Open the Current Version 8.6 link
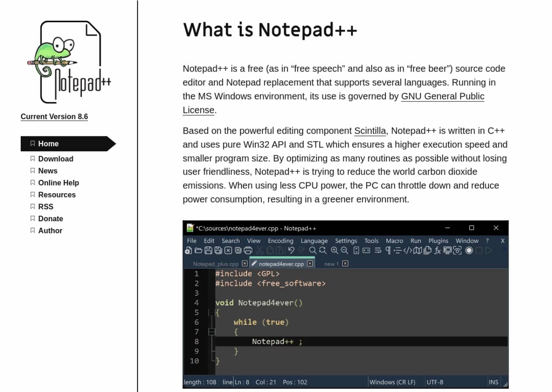Screen dimensions: 552x392 pyautogui.click(x=54, y=116)
